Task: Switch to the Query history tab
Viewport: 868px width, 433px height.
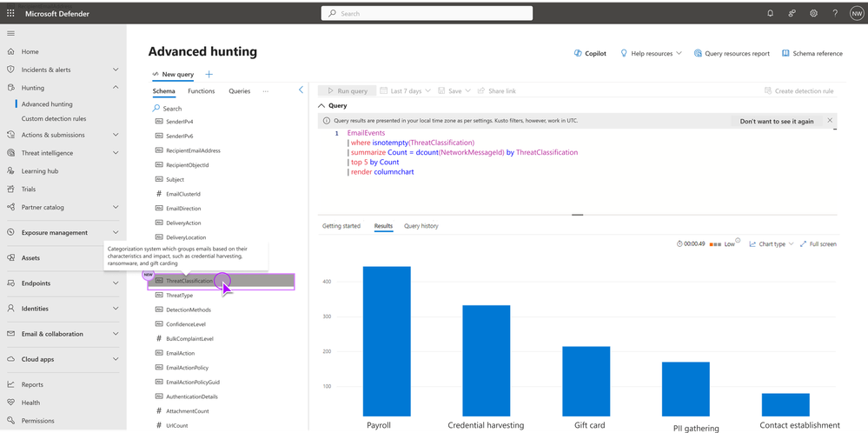Action: pos(421,226)
